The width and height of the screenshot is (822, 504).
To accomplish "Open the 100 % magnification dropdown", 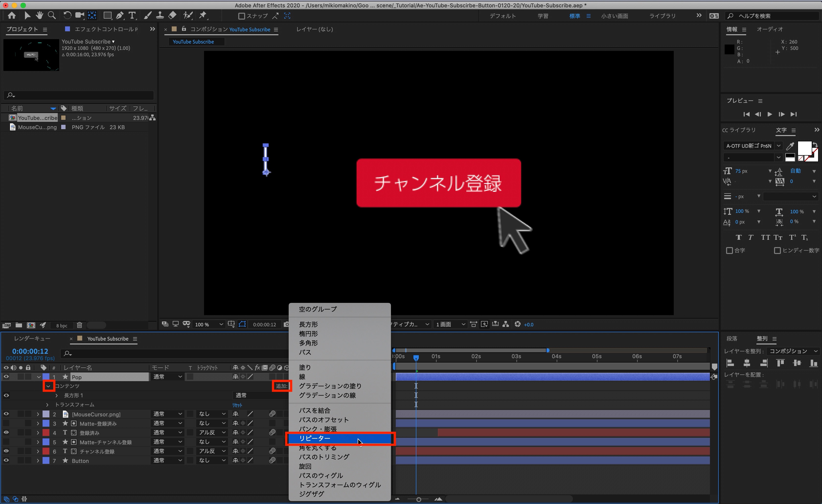I will 209,325.
